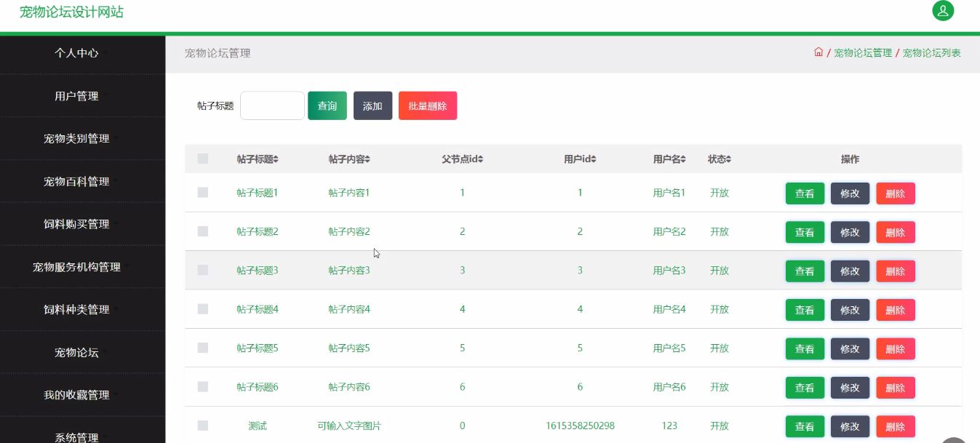Click the 批量删除 button

(428, 105)
